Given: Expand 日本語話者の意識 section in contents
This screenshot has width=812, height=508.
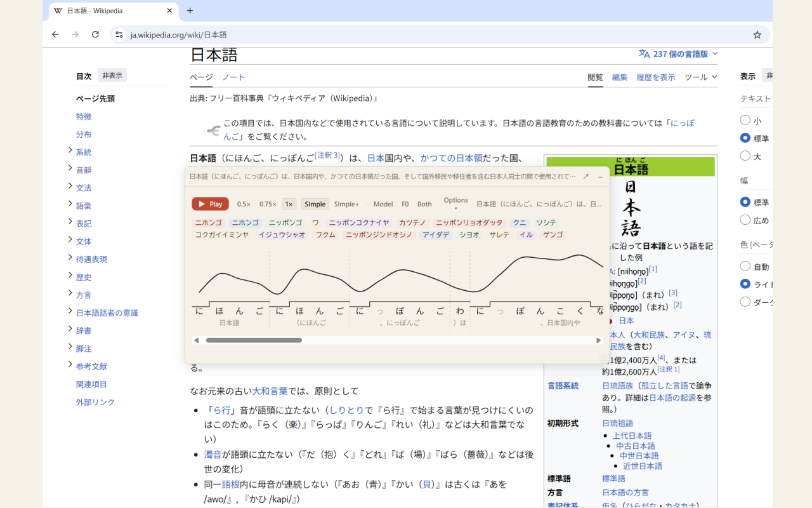Looking at the screenshot, I should point(70,311).
